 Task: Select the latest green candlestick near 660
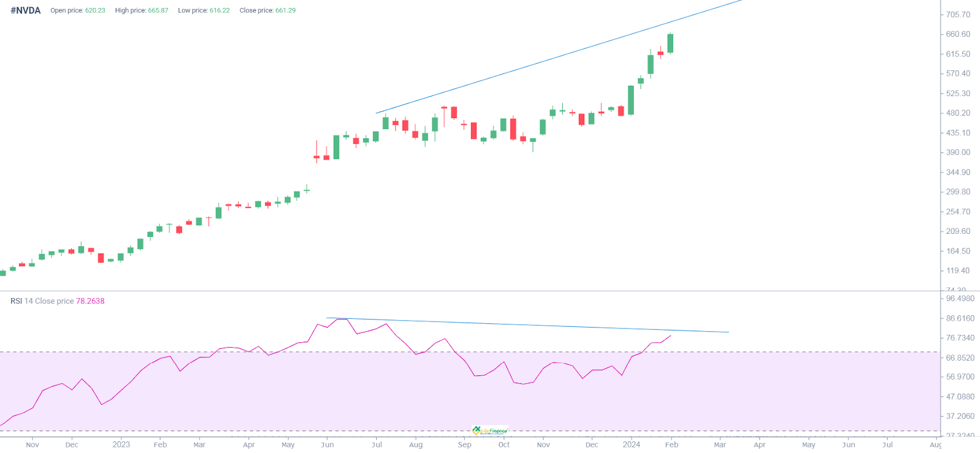(671, 43)
